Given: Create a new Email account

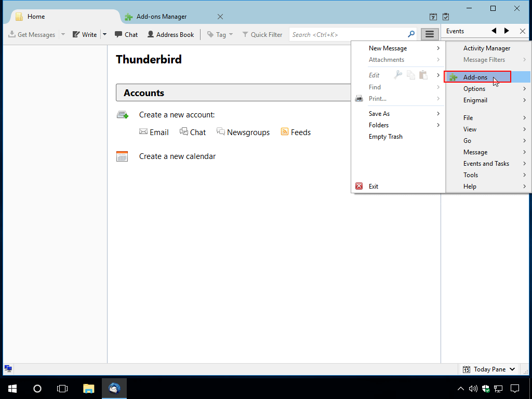Looking at the screenshot, I should point(154,132).
